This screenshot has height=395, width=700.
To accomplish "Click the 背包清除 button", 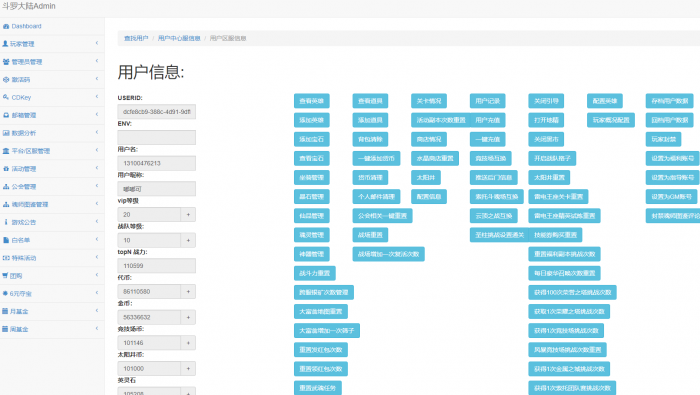I will (370, 139).
